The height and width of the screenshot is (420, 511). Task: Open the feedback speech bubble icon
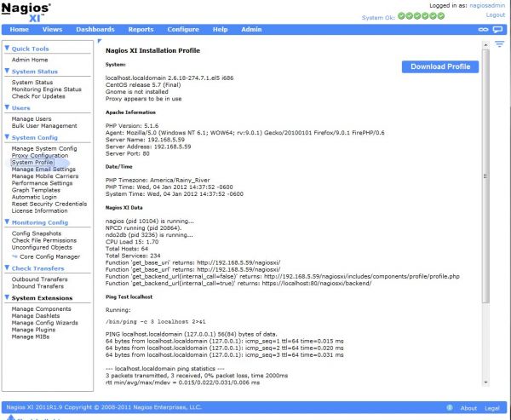(498, 29)
